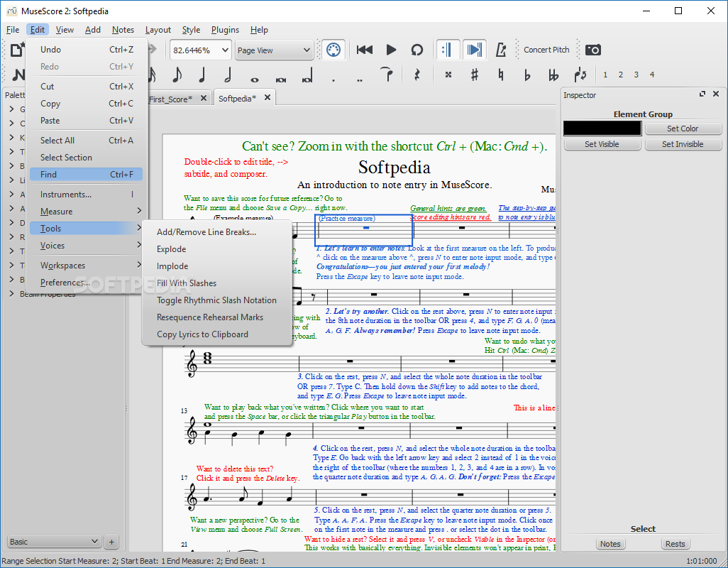Click the new score icon
This screenshot has height=568, width=728.
coord(17,50)
